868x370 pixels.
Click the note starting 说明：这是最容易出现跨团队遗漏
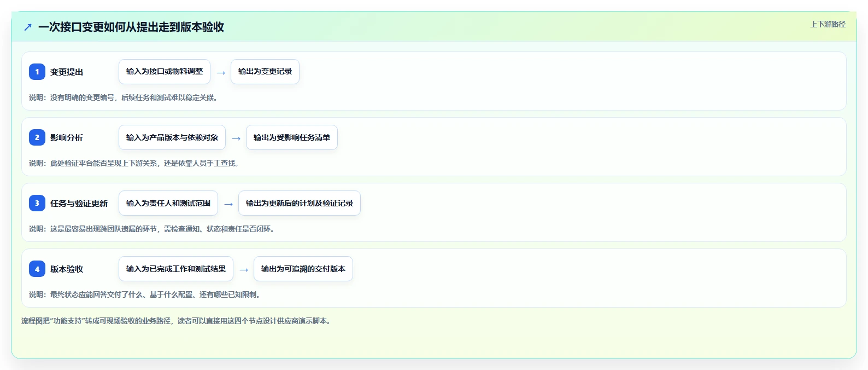click(153, 229)
